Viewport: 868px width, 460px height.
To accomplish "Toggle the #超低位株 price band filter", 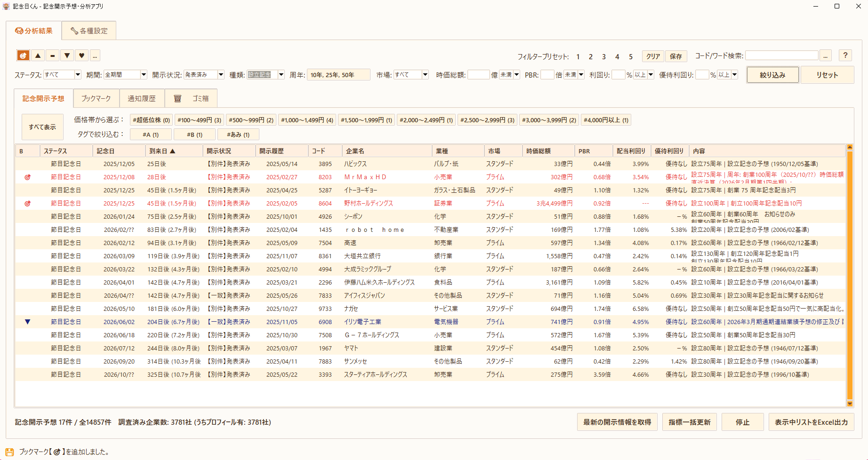I will [x=150, y=120].
